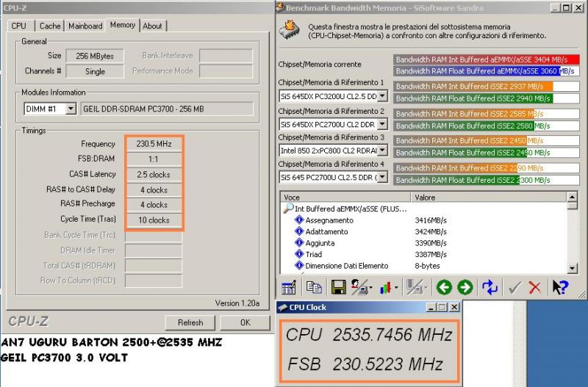The image size is (588, 387).
Task: Activate the What's This help cursor icon
Action: (x=560, y=287)
